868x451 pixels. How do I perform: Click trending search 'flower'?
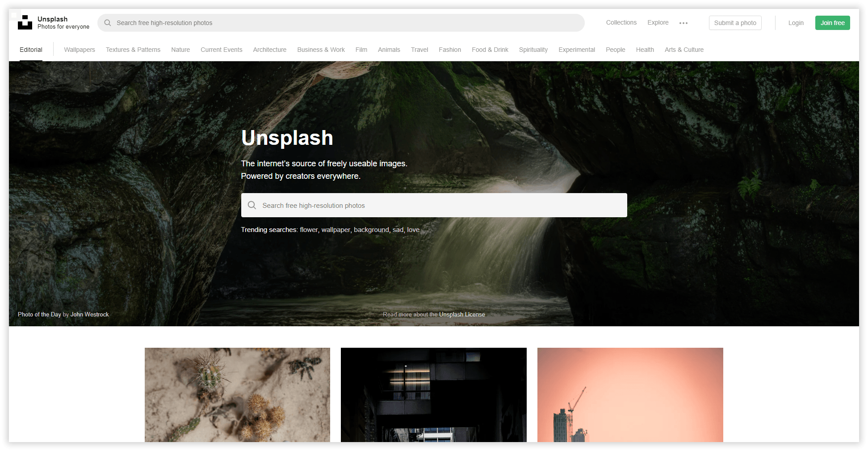[309, 230]
